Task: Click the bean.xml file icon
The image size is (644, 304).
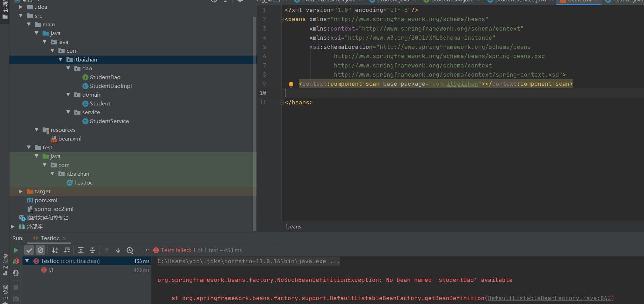Action: point(54,139)
